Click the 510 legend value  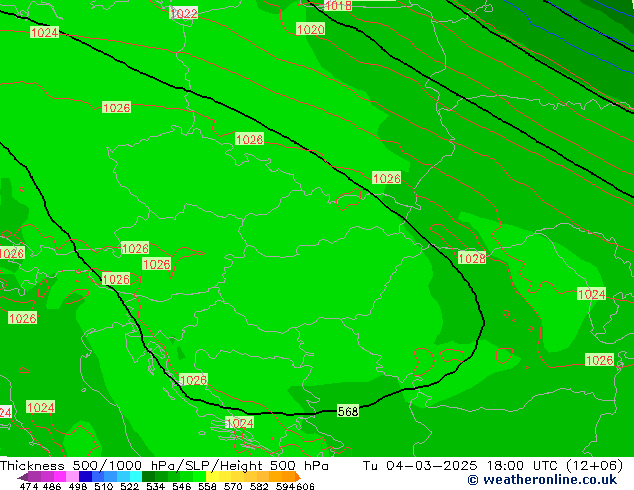[104, 486]
